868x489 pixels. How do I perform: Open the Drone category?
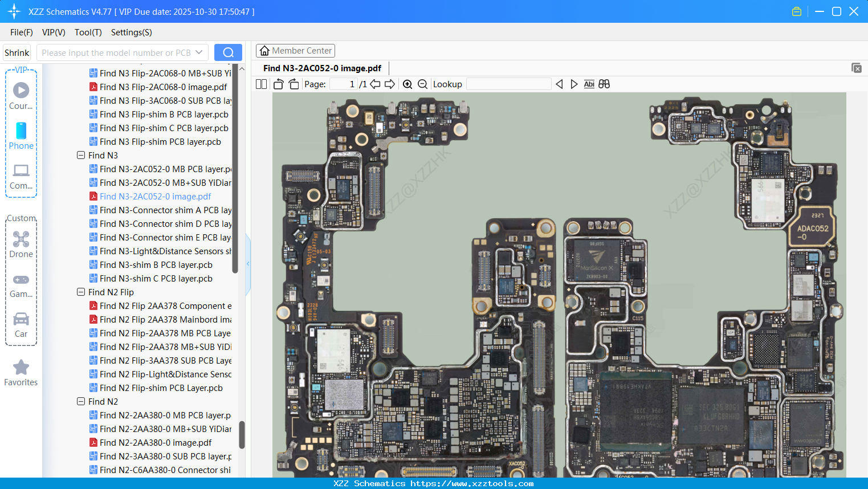pyautogui.click(x=21, y=244)
